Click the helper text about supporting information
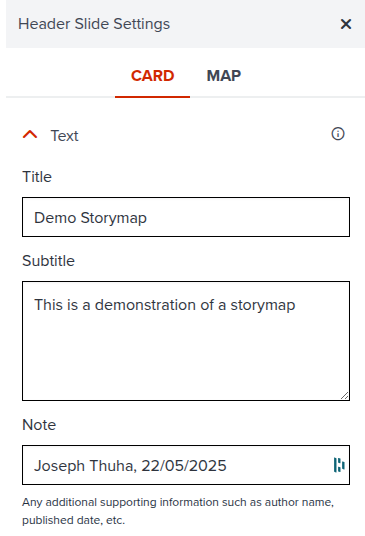 178,511
